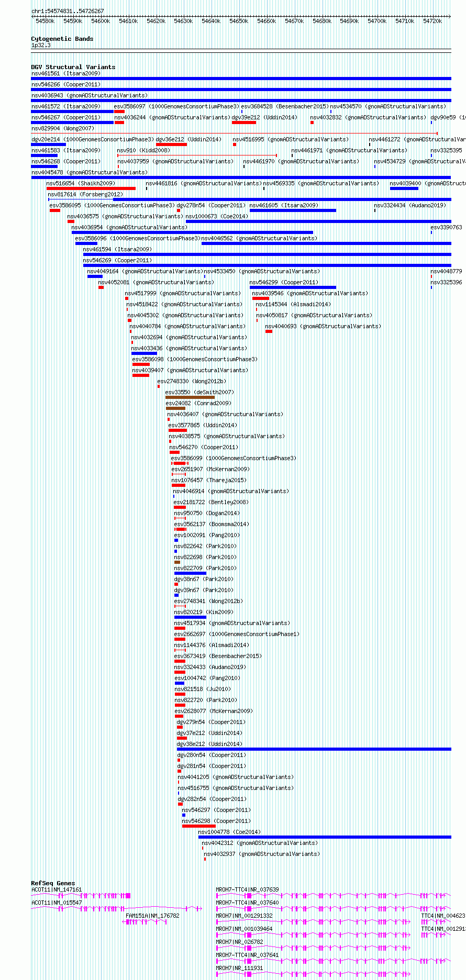Open MROH7|NM_001039464 transcript label
The height and width of the screenshot is (980, 466).
click(245, 929)
